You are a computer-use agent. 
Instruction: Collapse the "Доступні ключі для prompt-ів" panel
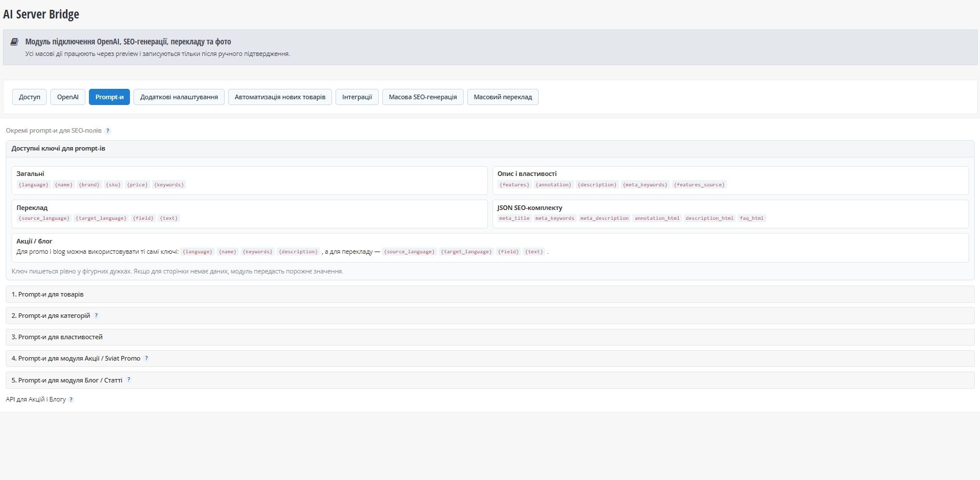(490, 149)
